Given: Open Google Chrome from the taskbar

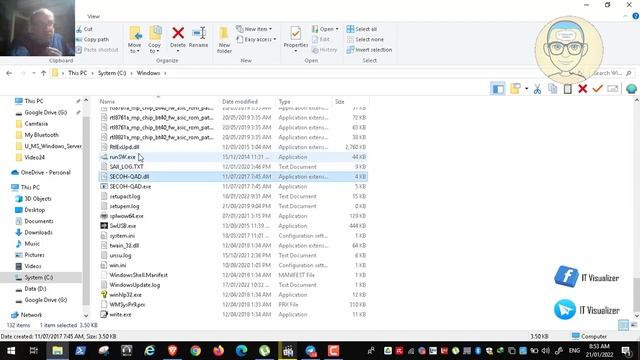Looking at the screenshot, I should [196, 351].
